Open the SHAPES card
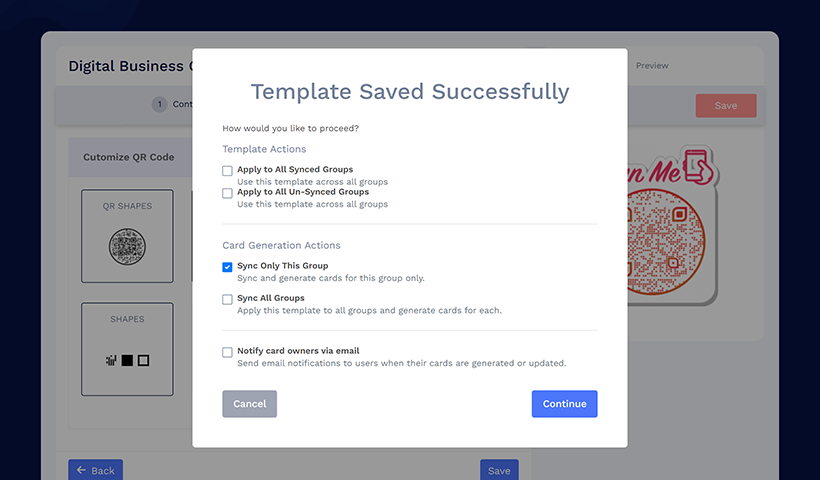 pyautogui.click(x=127, y=349)
